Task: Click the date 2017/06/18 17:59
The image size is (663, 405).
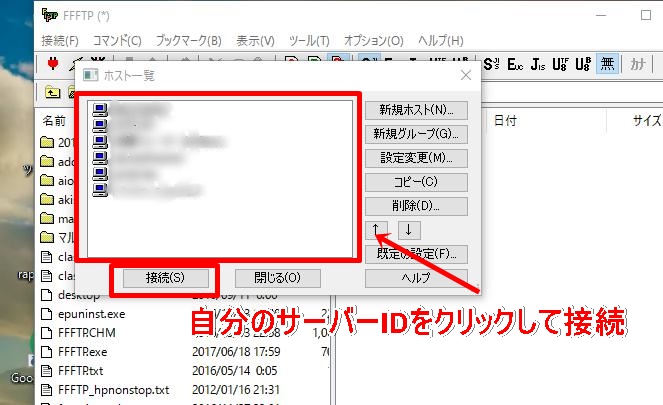Action: [x=236, y=352]
